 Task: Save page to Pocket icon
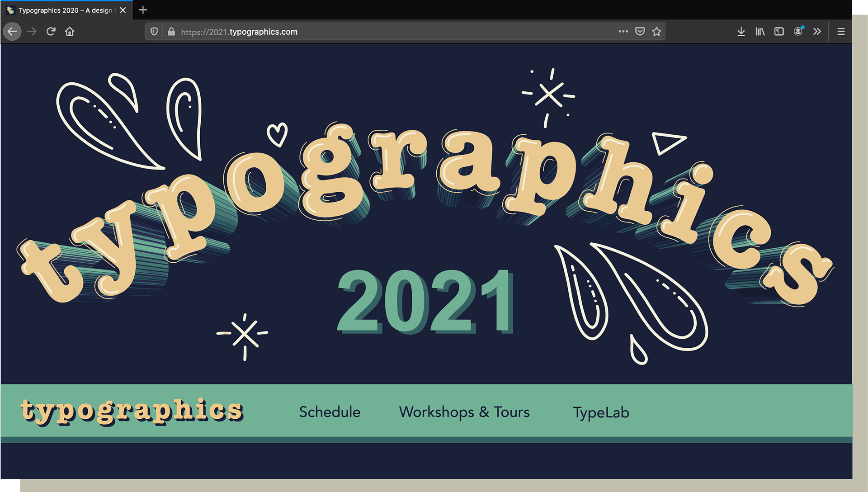(x=640, y=32)
